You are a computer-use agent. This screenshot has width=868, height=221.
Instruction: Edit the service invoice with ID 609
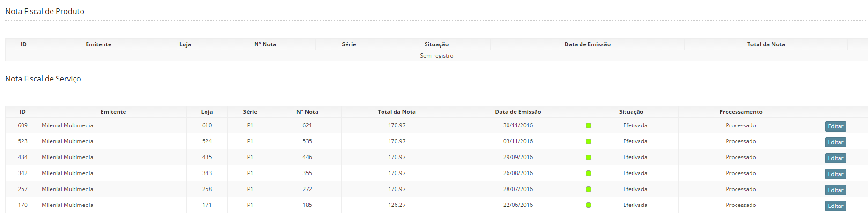coord(835,126)
